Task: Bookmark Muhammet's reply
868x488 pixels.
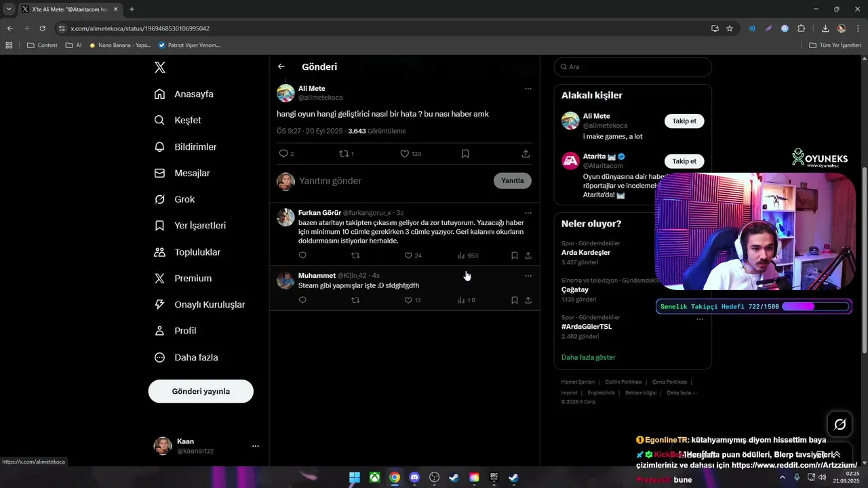Action: [x=514, y=300]
